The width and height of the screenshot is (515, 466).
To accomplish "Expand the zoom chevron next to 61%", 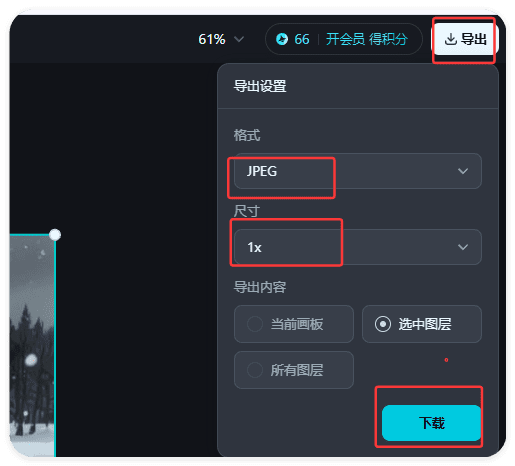I will pos(239,39).
